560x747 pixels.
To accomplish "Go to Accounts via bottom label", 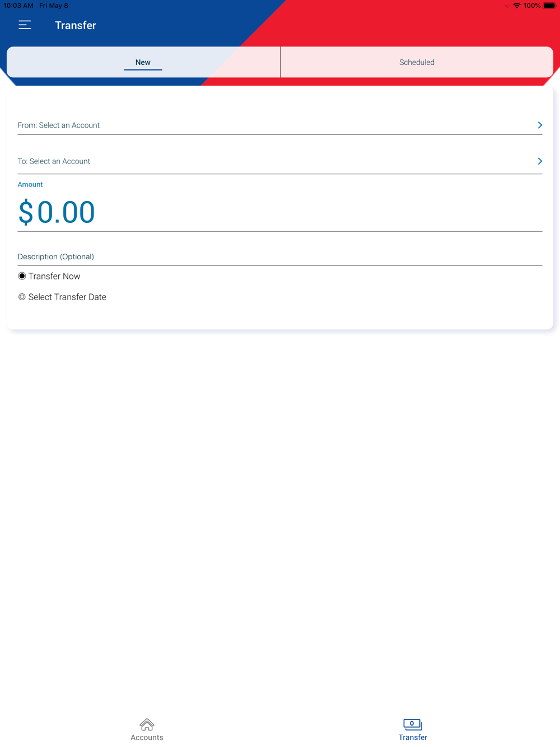I will pyautogui.click(x=147, y=737).
